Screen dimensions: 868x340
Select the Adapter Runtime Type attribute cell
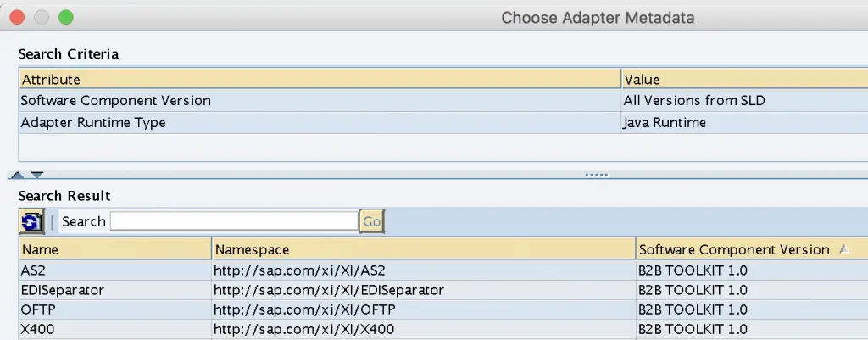(x=320, y=122)
